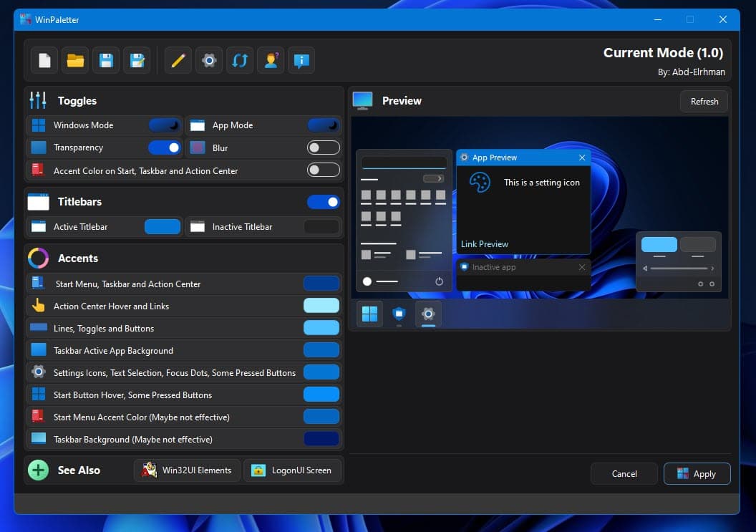Click Link Preview in the App Preview

coord(485,244)
